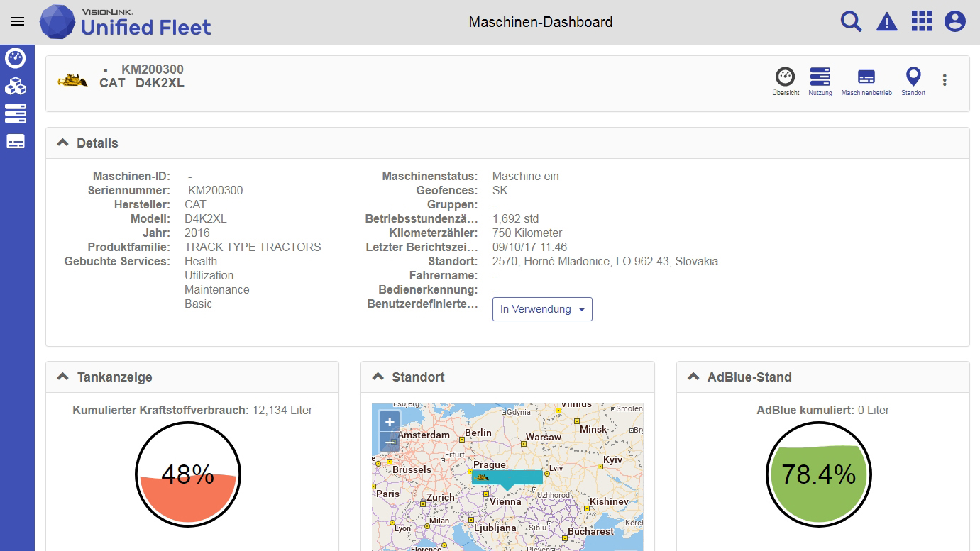Open the three-dot more options menu
This screenshot has height=551, width=980.
945,80
